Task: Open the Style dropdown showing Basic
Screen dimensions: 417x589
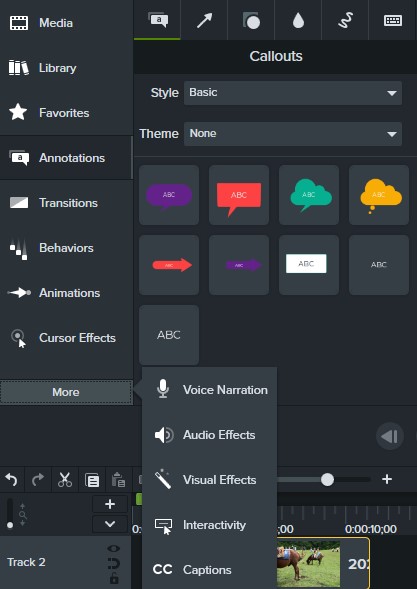Action: 293,93
